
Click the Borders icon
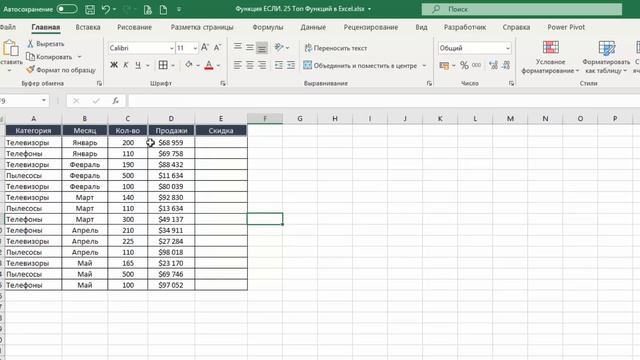click(x=163, y=65)
